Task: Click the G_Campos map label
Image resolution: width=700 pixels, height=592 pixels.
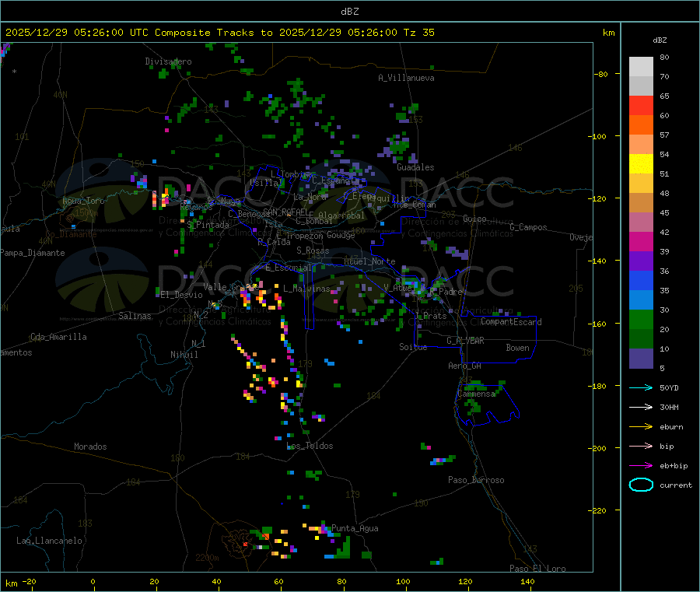Action: (528, 227)
